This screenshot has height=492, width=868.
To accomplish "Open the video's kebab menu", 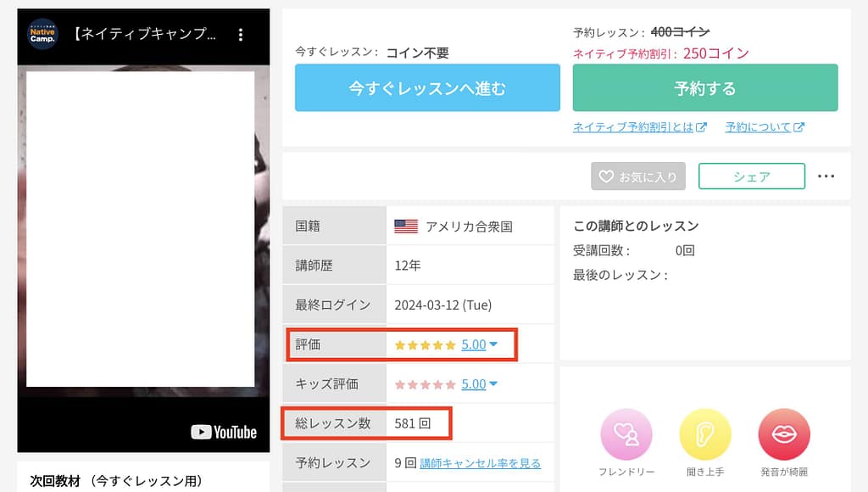I will coord(242,31).
